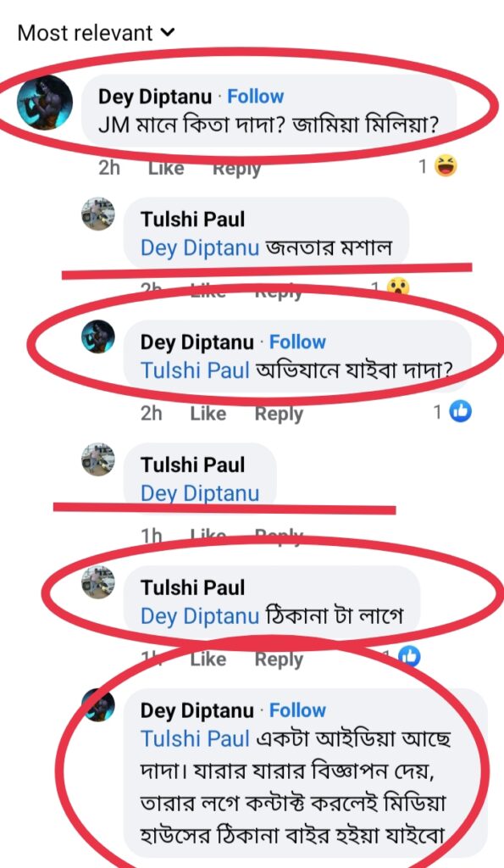Viewport: 504px width, 868px height.
Task: Like the অভিযানে যাইবা দাদা comment
Action: pyautogui.click(x=208, y=414)
